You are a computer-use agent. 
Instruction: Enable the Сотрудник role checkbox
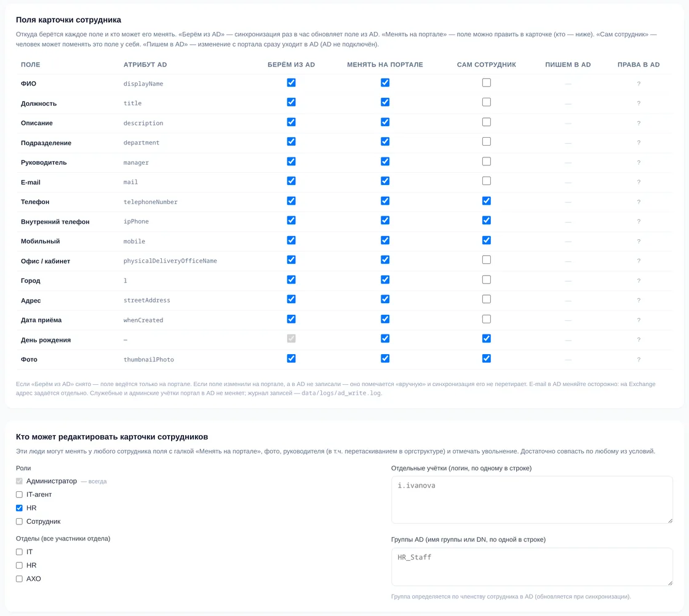tap(19, 521)
